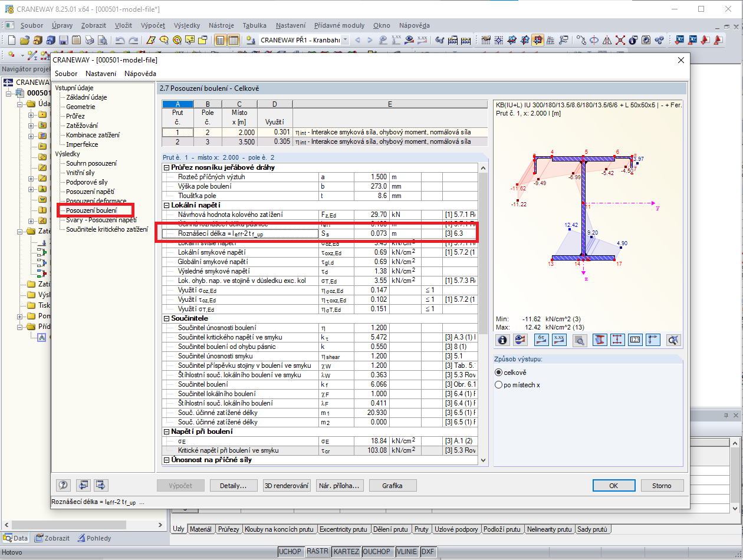The image size is (743, 560).
Task: Switch to the Materiál table tab
Action: [x=200, y=529]
